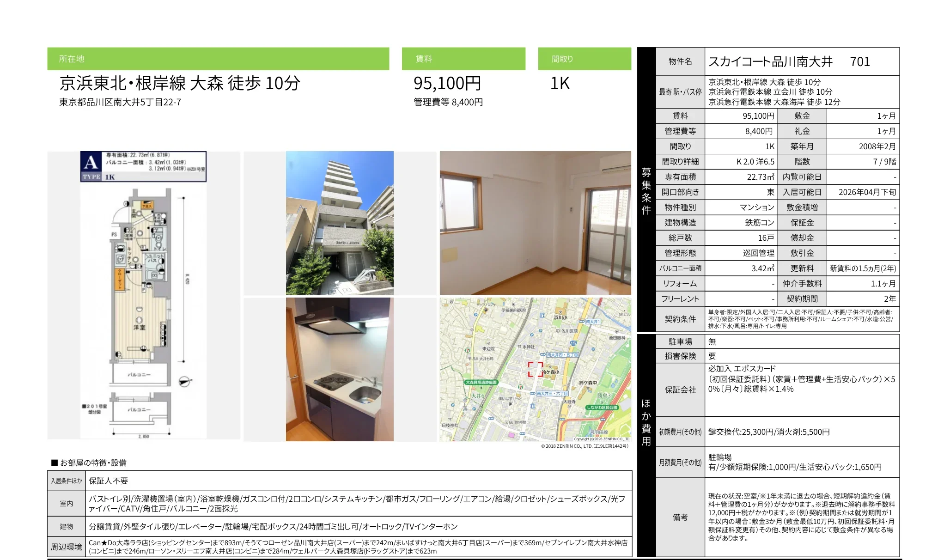Open the kitchen photo thumbnail
The width and height of the screenshot is (950, 560).
[340, 369]
